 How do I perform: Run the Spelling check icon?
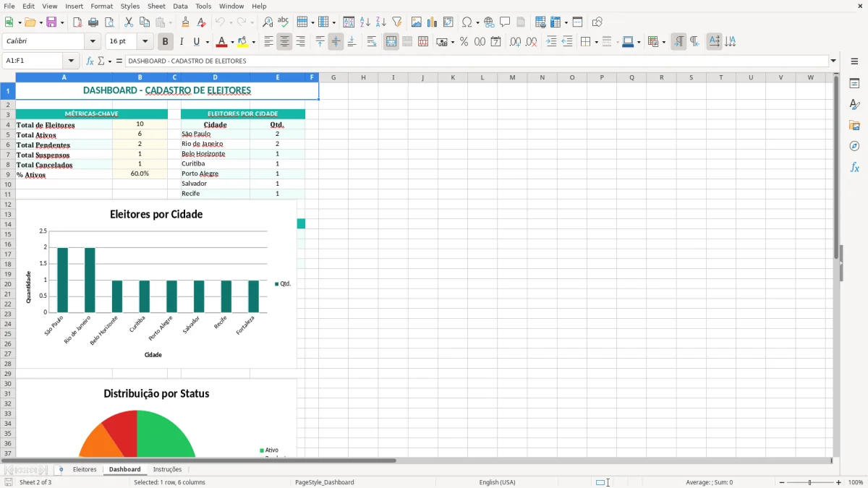(284, 22)
